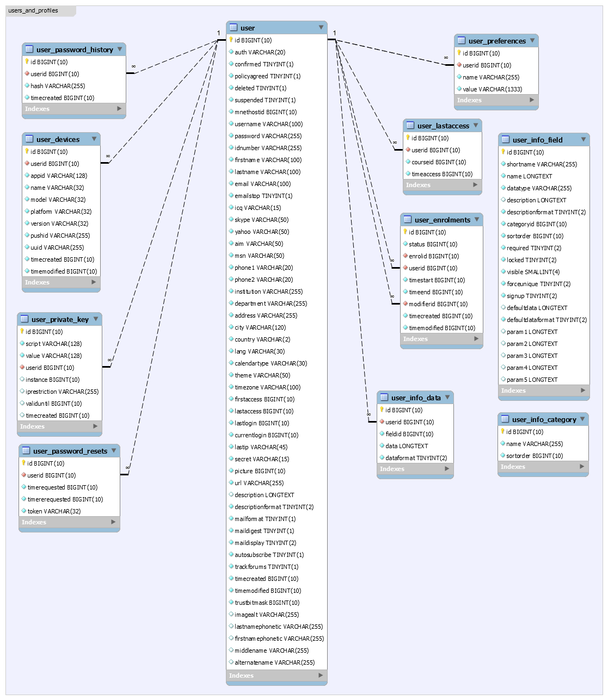
Task: Select the username VARCHAR(100) column in user
Action: (268, 124)
